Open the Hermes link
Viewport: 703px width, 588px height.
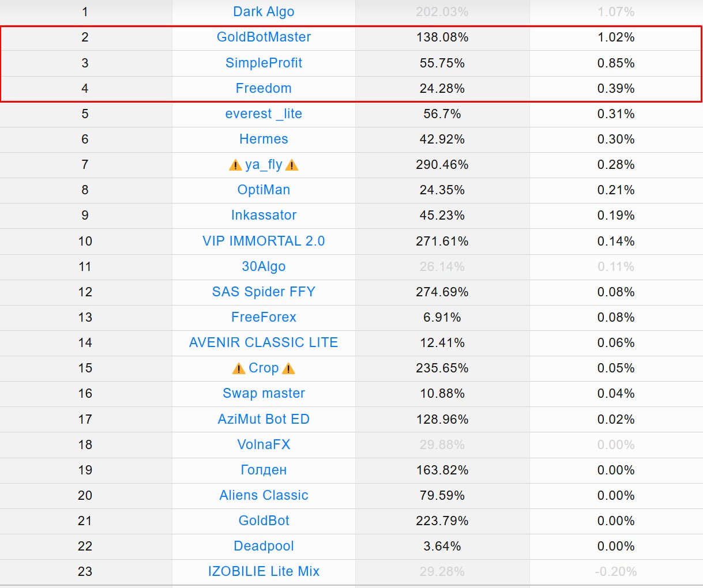[x=264, y=139]
